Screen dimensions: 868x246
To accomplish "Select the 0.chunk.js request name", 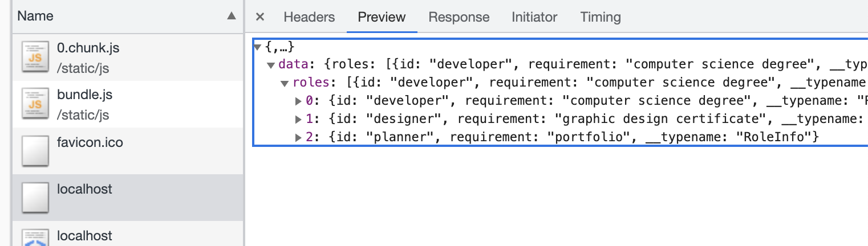I will coord(88,48).
